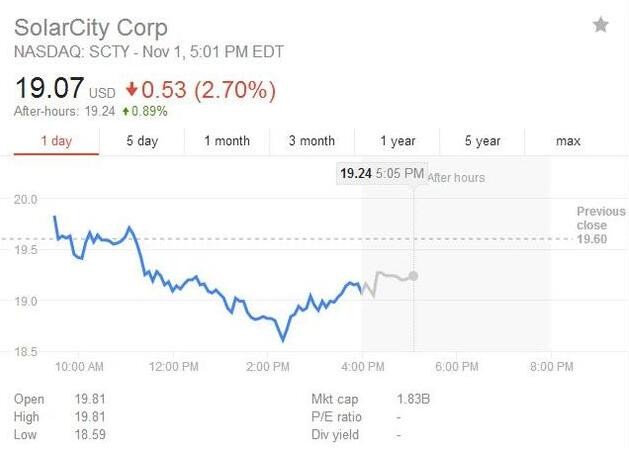Click the 12:00 PM time axis label

click(173, 367)
